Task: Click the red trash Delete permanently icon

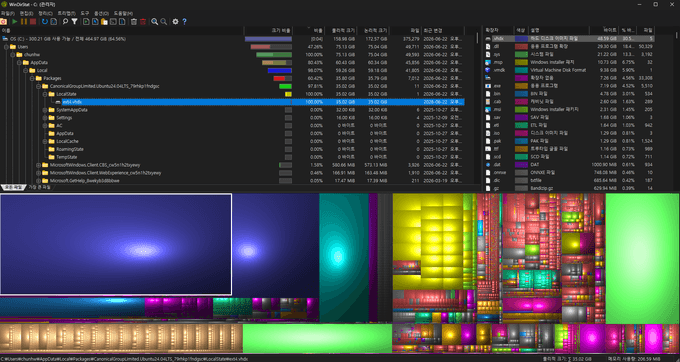Action: pos(143,21)
